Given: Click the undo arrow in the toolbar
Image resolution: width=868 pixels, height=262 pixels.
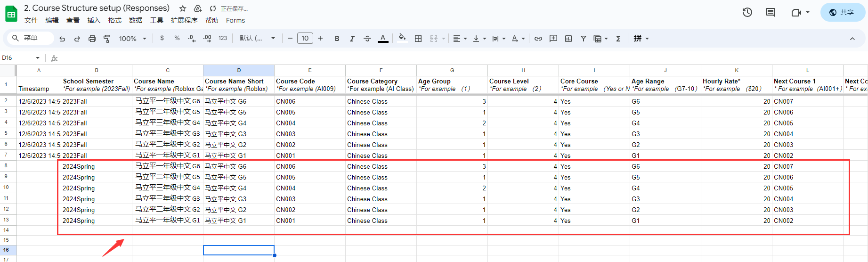Looking at the screenshot, I should (x=62, y=39).
